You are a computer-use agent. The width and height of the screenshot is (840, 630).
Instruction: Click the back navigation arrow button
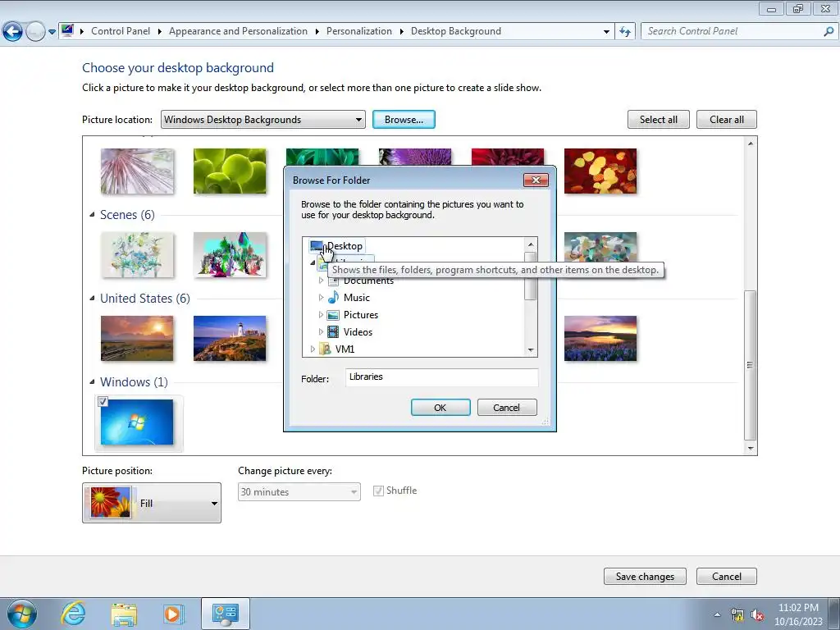point(13,32)
